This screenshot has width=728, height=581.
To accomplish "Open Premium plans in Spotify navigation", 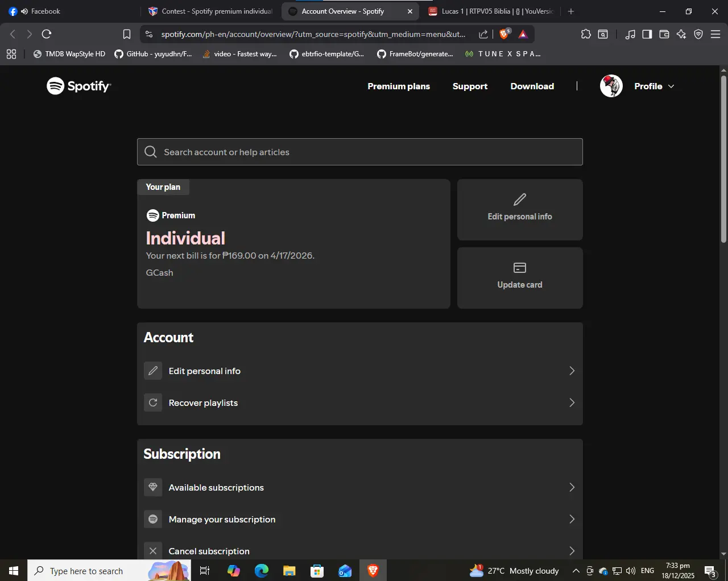I will [x=399, y=86].
